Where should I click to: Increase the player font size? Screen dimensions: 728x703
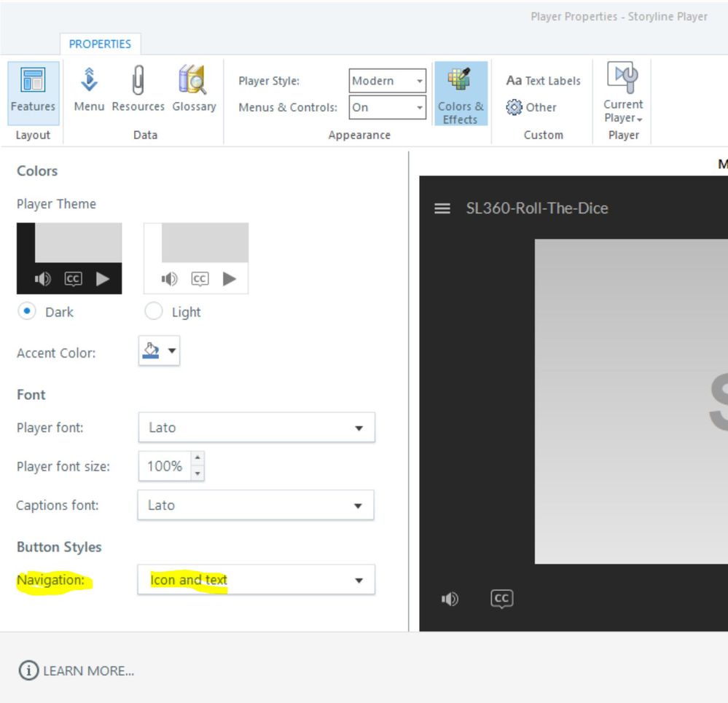click(197, 458)
